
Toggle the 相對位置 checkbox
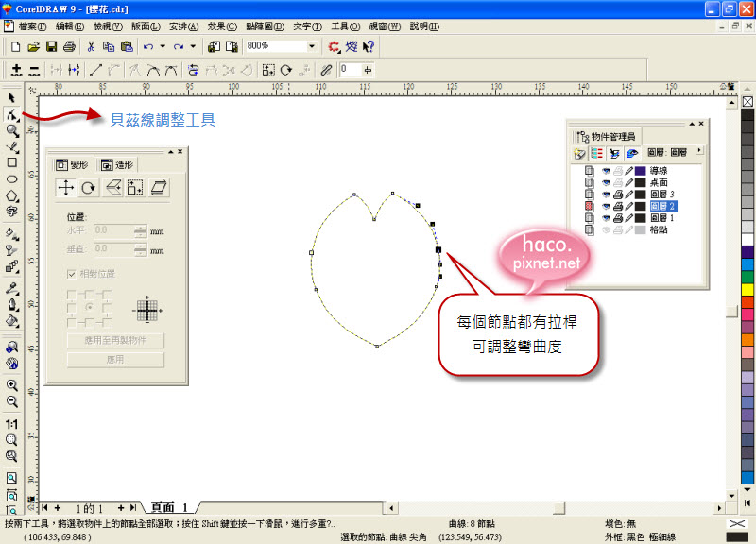click(72, 274)
